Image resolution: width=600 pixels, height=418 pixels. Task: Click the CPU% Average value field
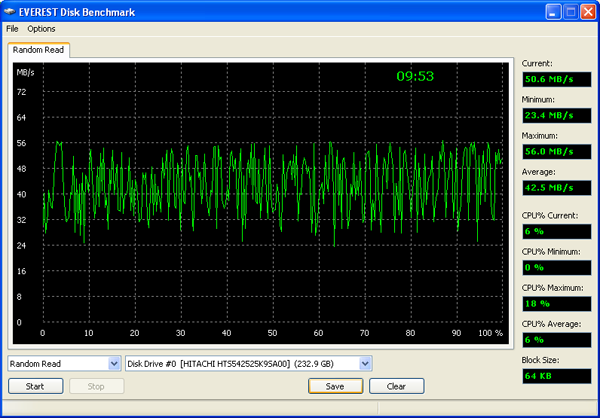click(x=556, y=340)
